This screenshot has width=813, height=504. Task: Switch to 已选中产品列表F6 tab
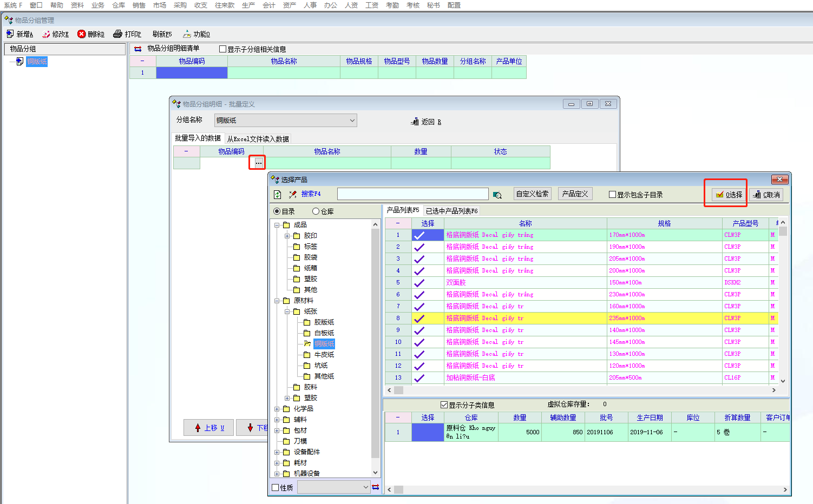click(x=451, y=211)
